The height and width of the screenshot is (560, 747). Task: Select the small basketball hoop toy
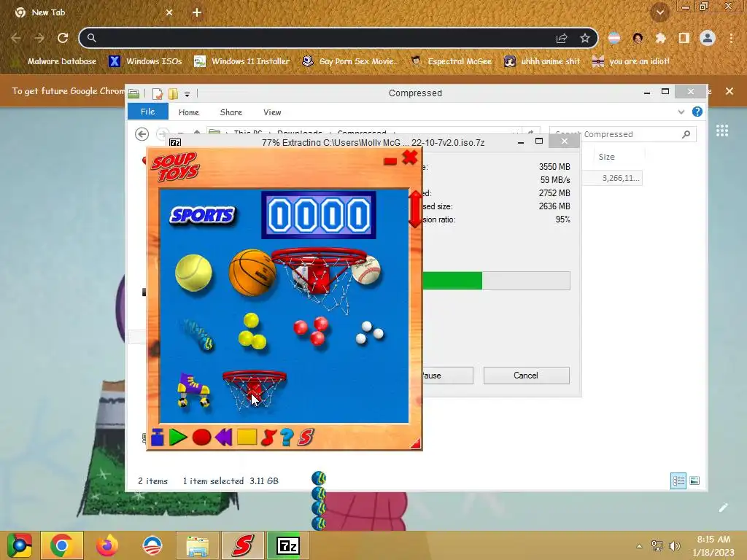(x=255, y=390)
